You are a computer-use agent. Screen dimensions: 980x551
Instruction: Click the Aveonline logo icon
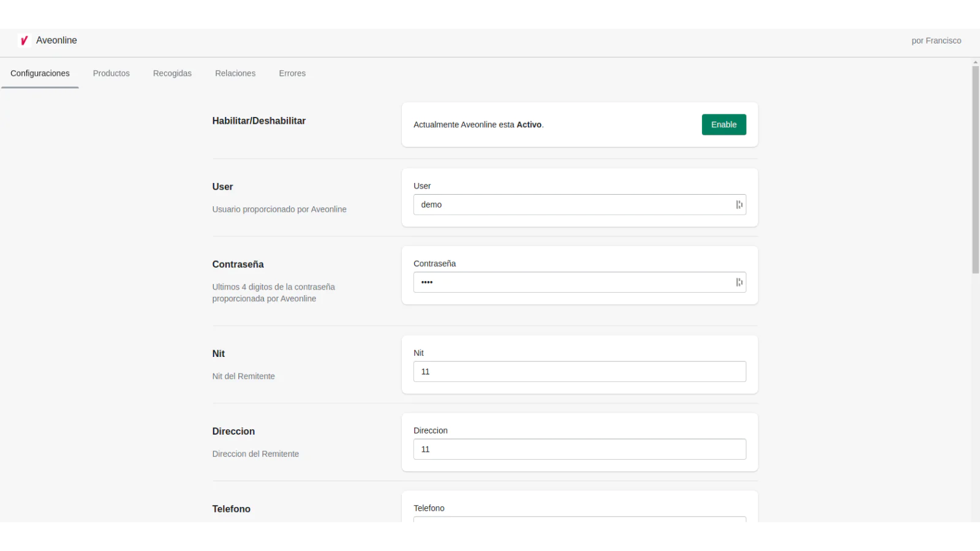24,40
